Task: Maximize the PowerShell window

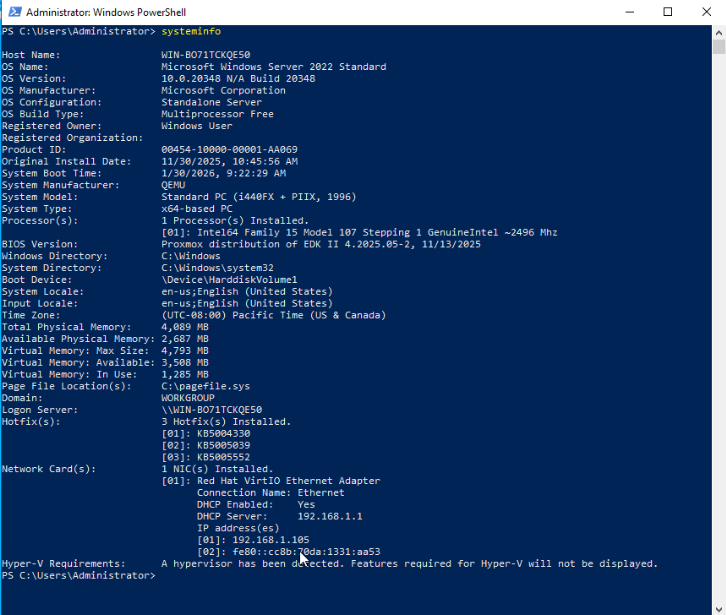Action: (668, 12)
